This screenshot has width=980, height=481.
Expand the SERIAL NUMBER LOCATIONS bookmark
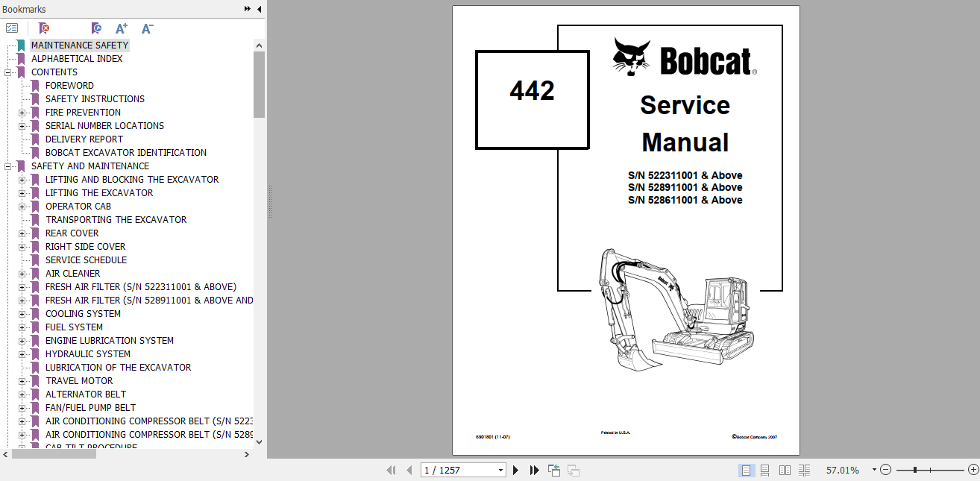(22, 126)
